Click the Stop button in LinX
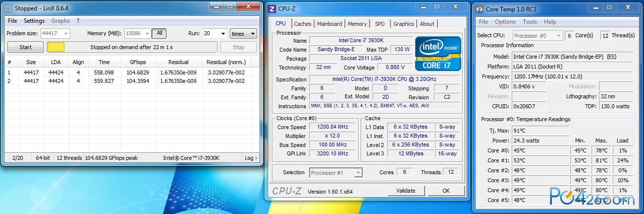644x214 pixels. tap(238, 47)
